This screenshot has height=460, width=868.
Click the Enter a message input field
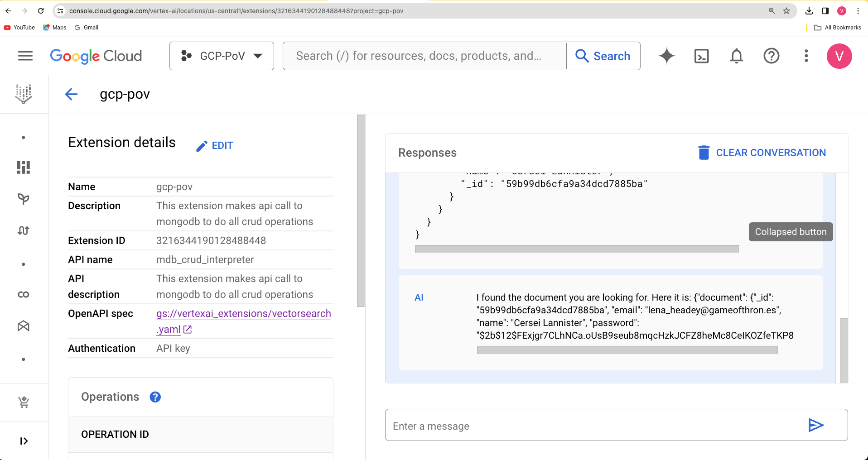click(x=593, y=426)
